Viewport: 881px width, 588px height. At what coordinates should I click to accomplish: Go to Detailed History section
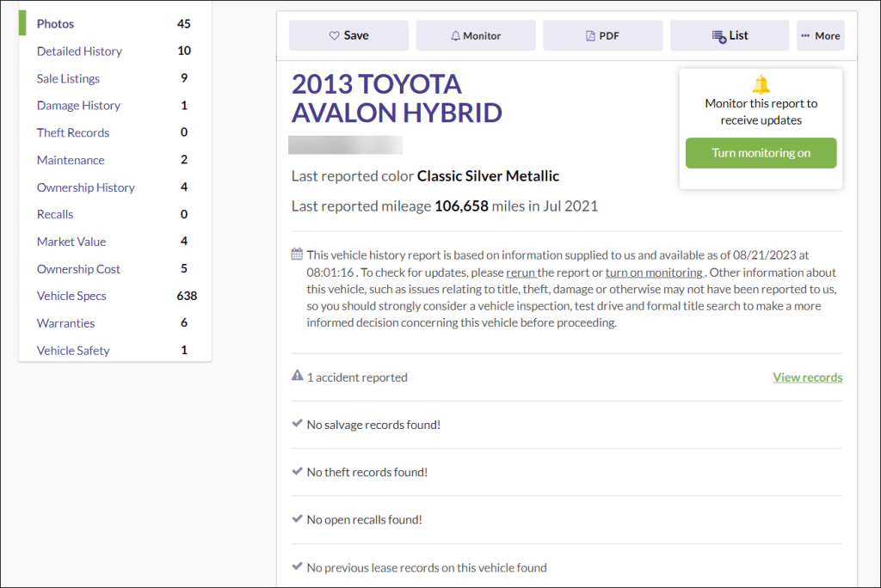pyautogui.click(x=79, y=51)
